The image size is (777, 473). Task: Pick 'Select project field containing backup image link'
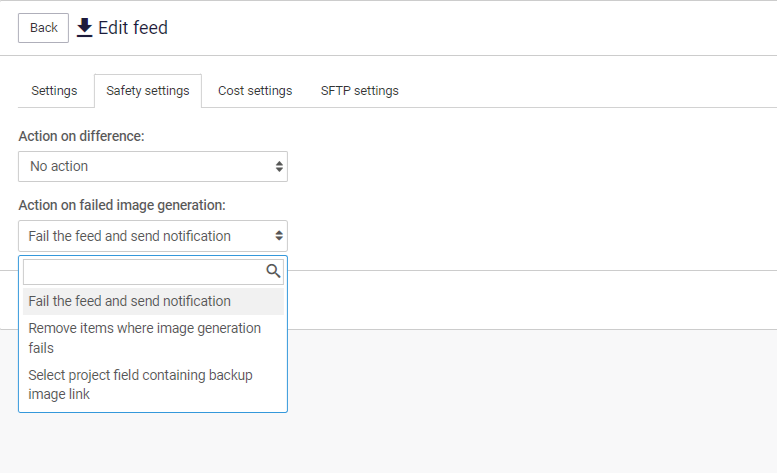coord(141,385)
